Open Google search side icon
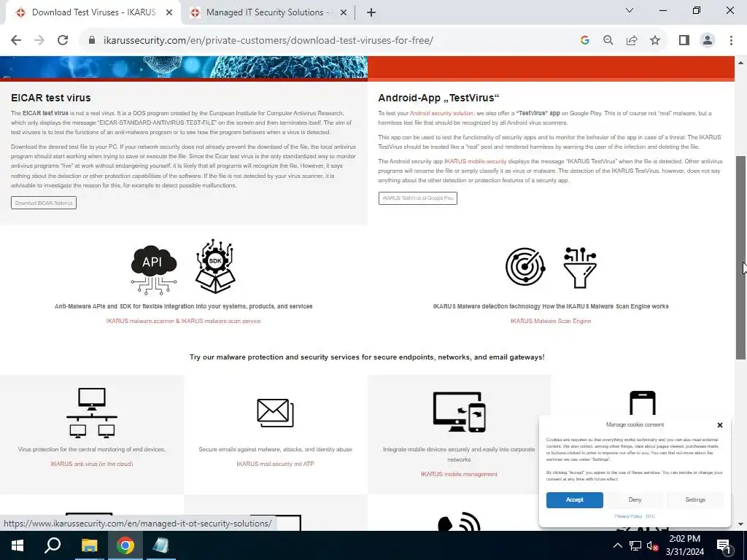The image size is (747, 560). (585, 41)
